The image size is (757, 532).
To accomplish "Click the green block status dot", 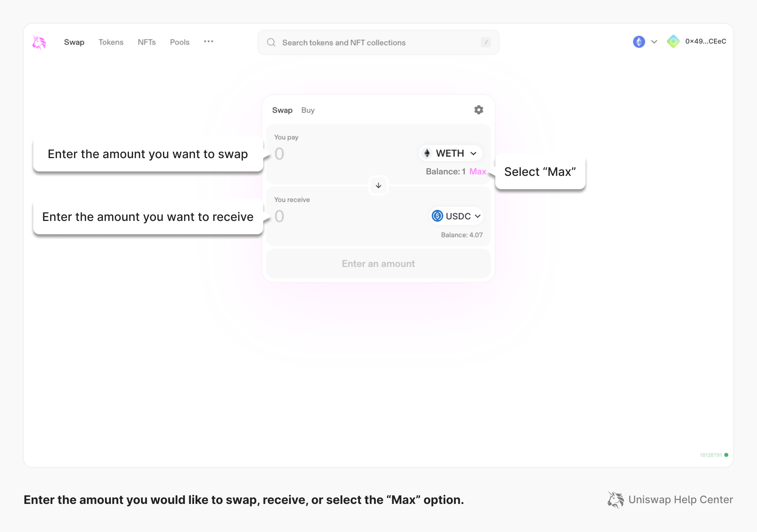I will [x=726, y=455].
